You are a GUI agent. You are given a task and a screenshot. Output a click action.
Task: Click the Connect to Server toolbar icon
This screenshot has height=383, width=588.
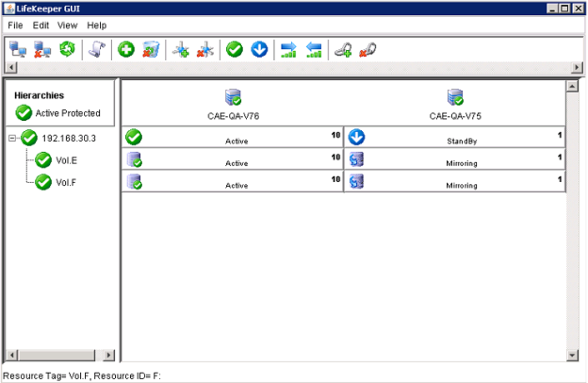pyautogui.click(x=18, y=49)
